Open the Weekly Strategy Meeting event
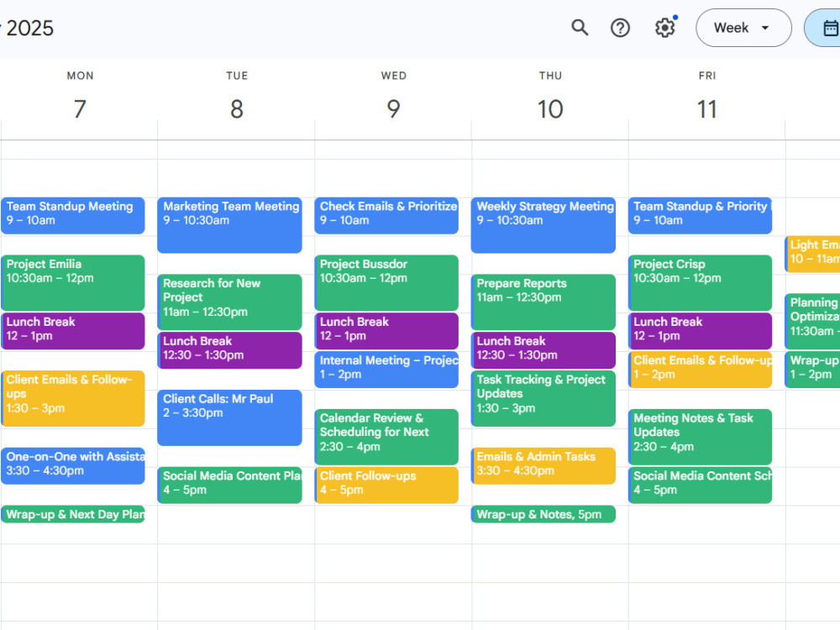Screen dimensions: 840x630 (543, 225)
